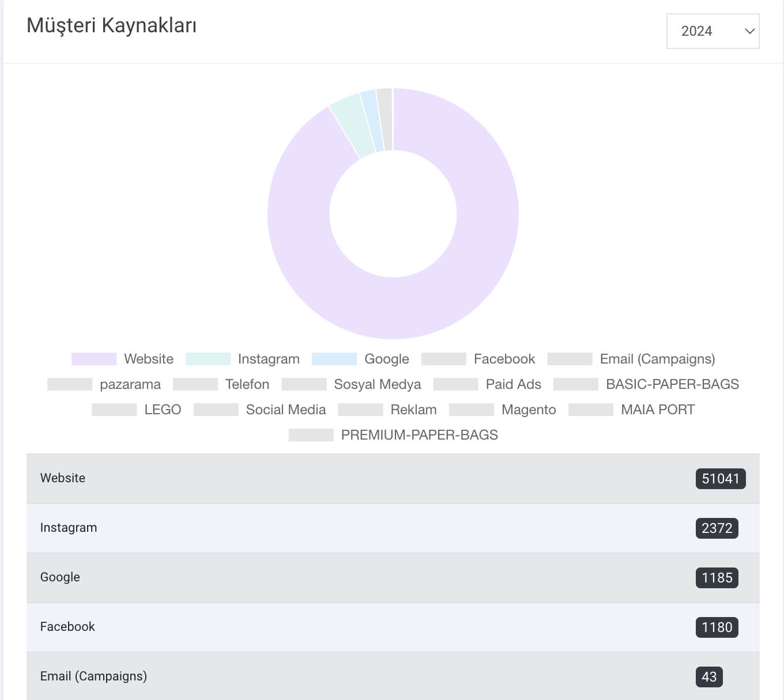Screen dimensions: 784x700
Task: Click the Email (Campaigns) legend label
Action: (658, 359)
